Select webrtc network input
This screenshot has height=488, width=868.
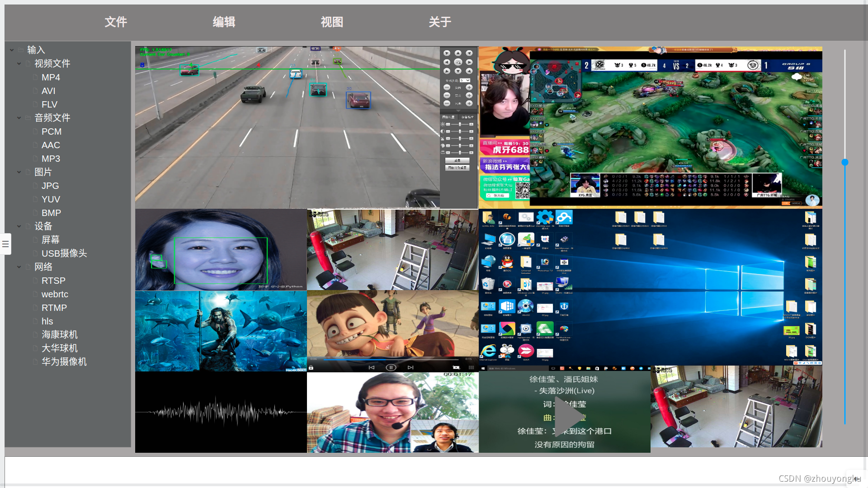[55, 294]
